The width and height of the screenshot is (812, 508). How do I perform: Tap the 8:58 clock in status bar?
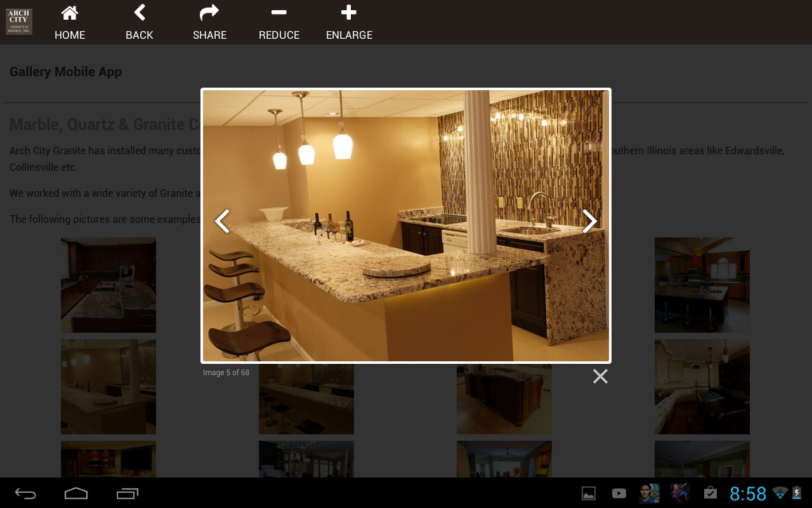tap(748, 493)
